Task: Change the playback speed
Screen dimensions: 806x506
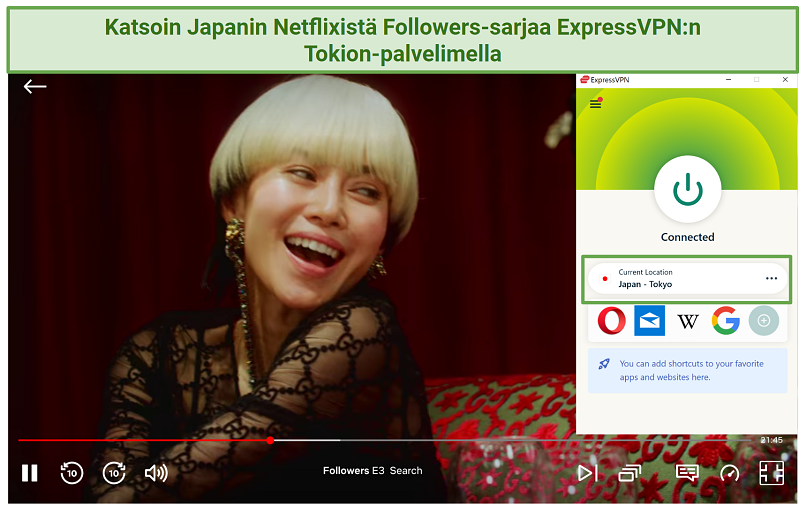Action: pyautogui.click(x=729, y=473)
